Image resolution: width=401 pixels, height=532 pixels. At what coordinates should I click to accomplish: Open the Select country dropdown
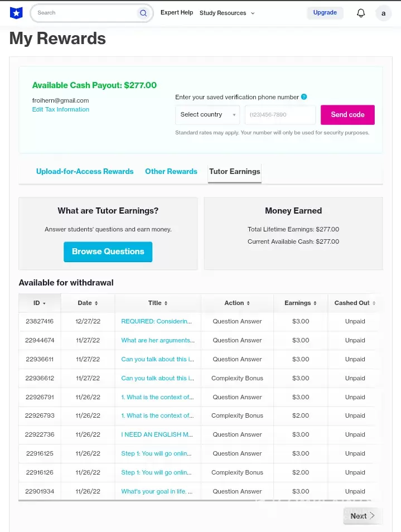click(207, 115)
